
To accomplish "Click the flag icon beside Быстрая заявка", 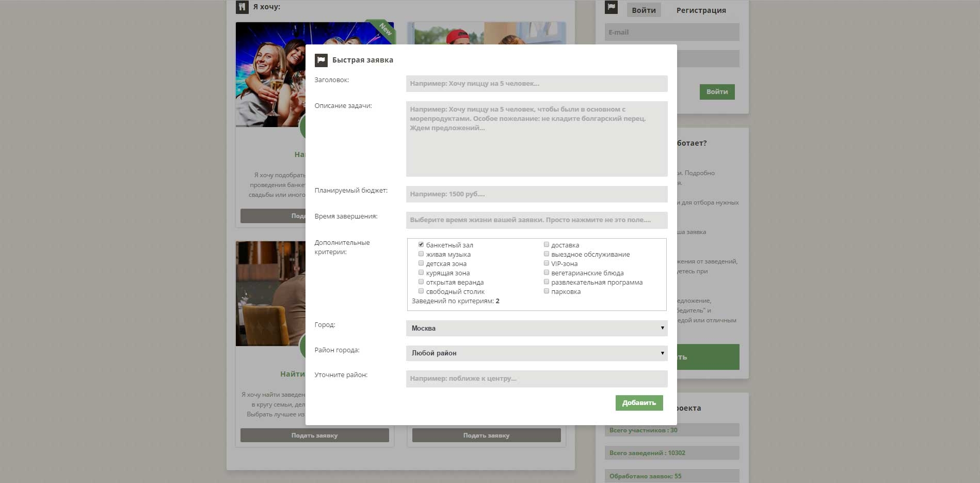I will click(x=321, y=60).
